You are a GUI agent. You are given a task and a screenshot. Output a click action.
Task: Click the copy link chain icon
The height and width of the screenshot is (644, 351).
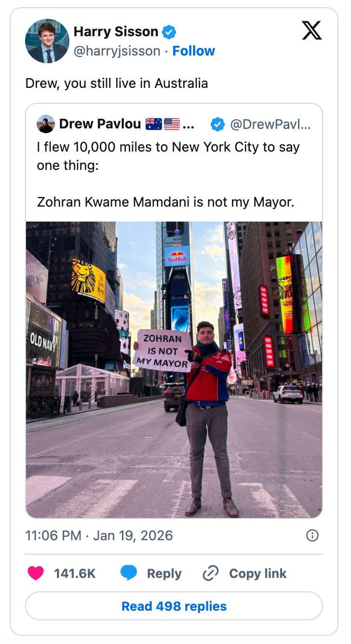click(211, 574)
